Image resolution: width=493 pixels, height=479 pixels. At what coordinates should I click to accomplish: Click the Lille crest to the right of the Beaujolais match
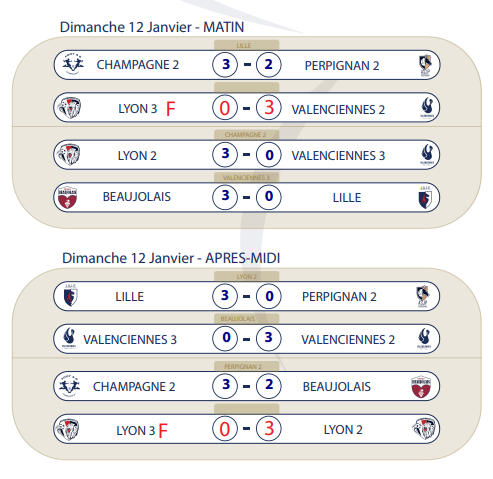pos(425,197)
